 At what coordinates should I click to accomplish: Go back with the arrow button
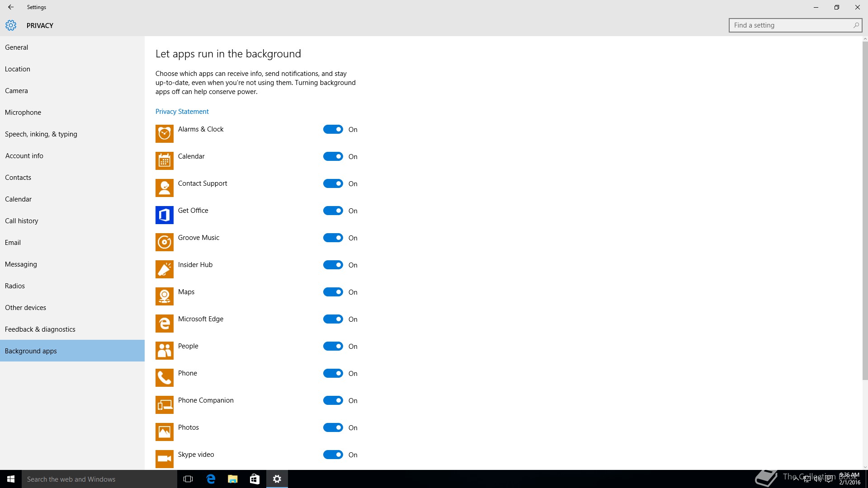coord(11,7)
